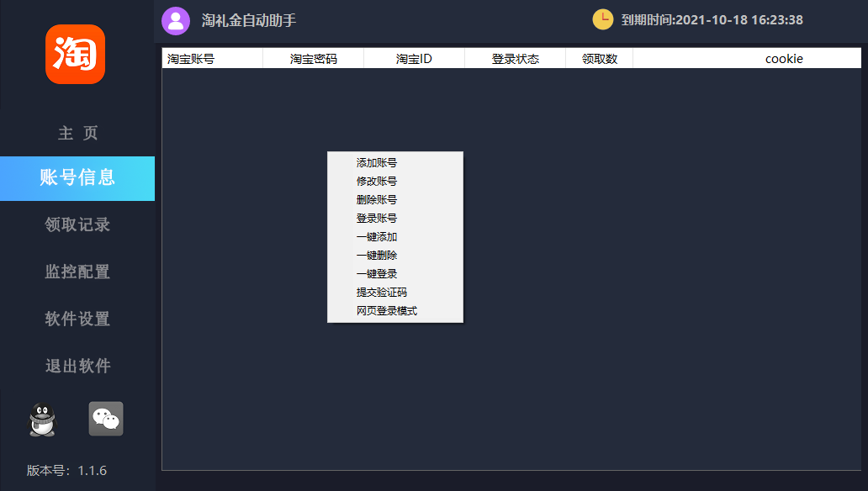Image resolution: width=868 pixels, height=491 pixels.
Task: Choose 登录账号 from context menu
Action: pyautogui.click(x=395, y=218)
